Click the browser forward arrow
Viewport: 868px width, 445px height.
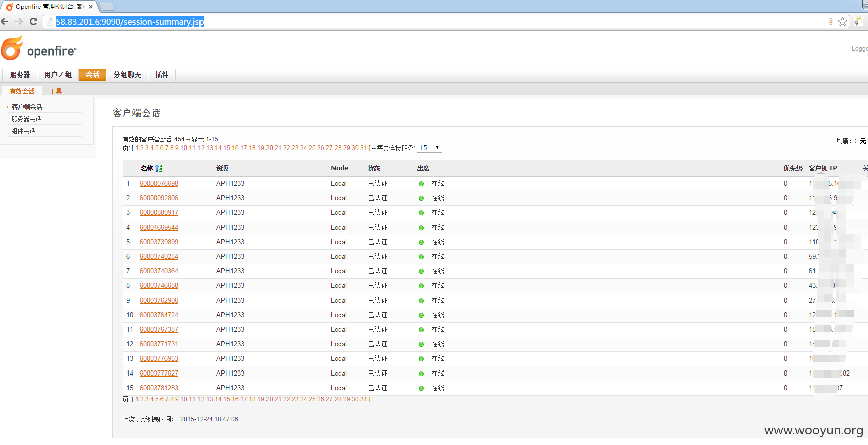point(19,22)
